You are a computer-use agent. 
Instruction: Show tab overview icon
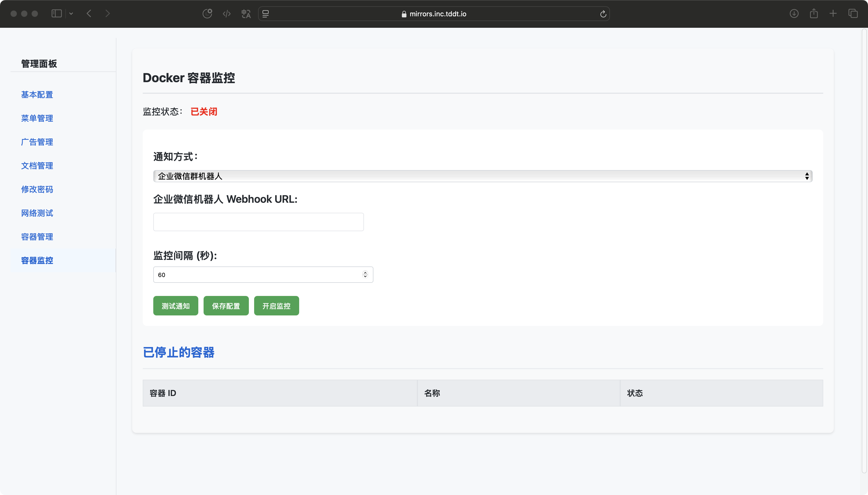(x=853, y=14)
